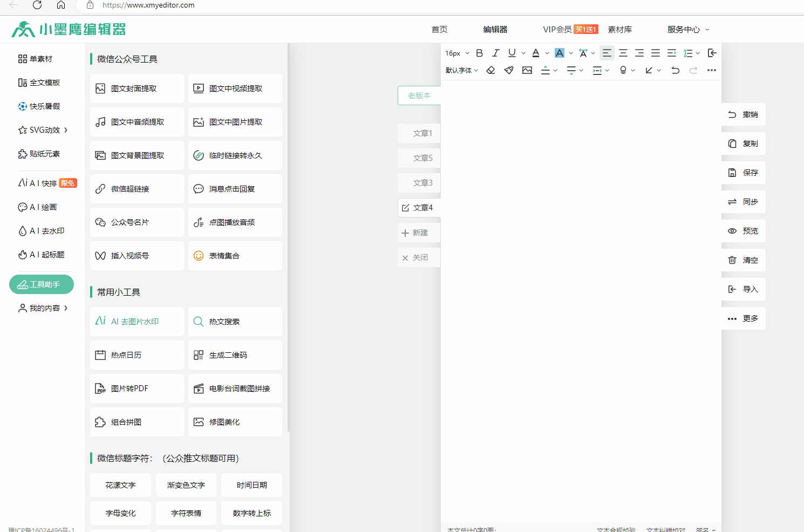Expand the font color dropdown arrow
The height and width of the screenshot is (532, 804).
point(547,53)
